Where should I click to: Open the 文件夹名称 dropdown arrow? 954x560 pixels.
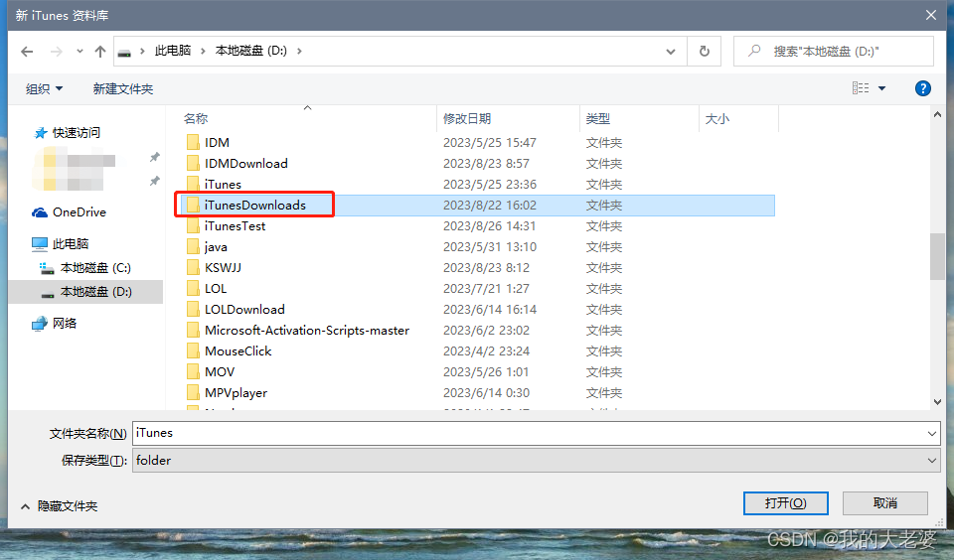tap(931, 433)
